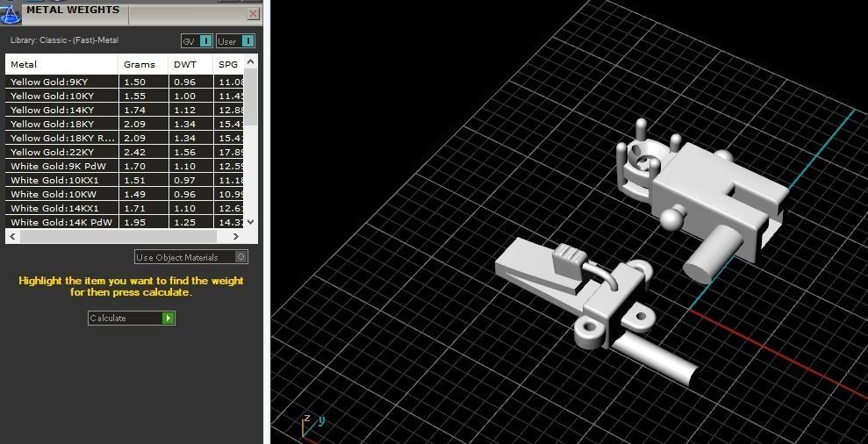Select the White Gold:9K PdW row

[x=125, y=166]
